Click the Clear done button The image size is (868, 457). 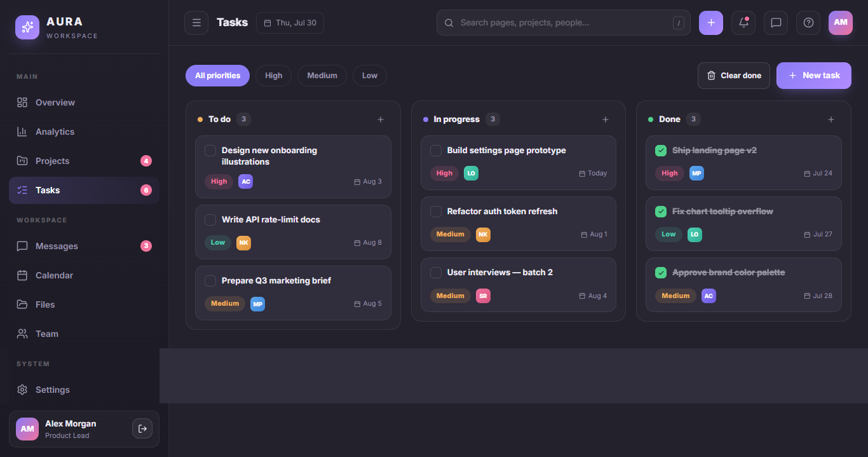[734, 76]
